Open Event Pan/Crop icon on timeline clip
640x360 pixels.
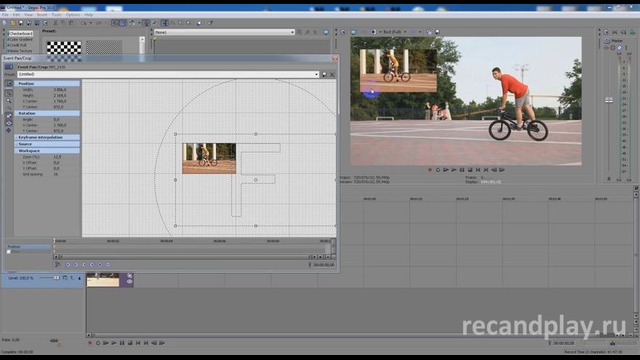pos(130,276)
